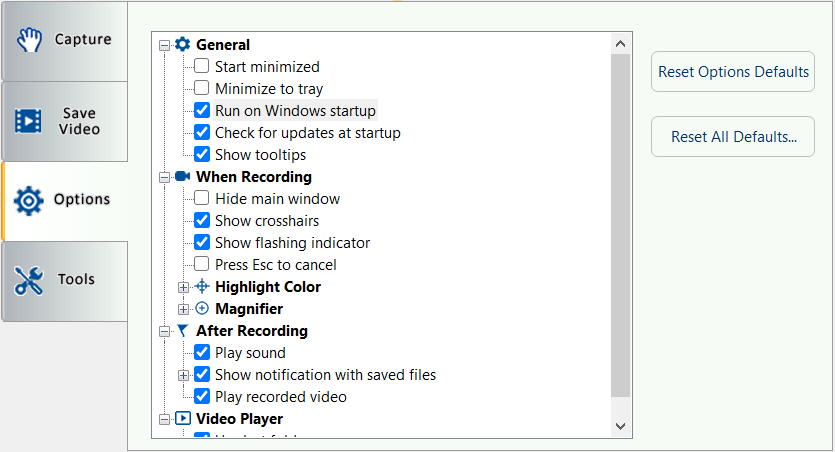The height and width of the screenshot is (452, 835).
Task: Click the scrollbar down arrow
Action: pos(620,426)
